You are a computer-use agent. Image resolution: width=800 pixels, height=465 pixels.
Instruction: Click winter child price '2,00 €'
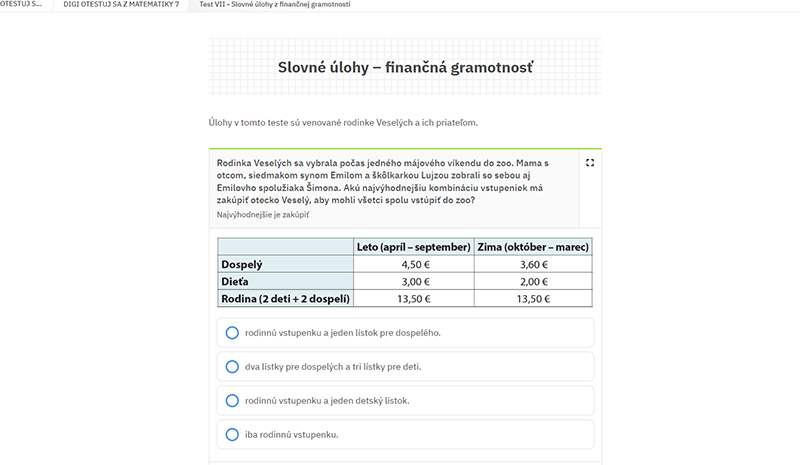coord(534,282)
